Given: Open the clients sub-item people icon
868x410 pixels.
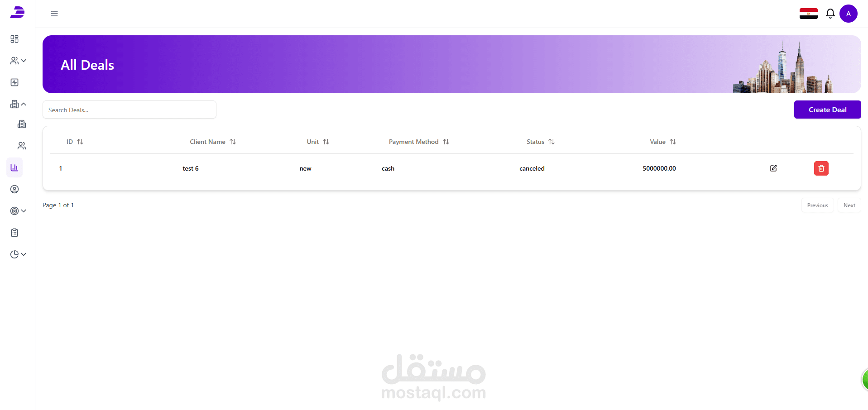Looking at the screenshot, I should click(x=22, y=146).
